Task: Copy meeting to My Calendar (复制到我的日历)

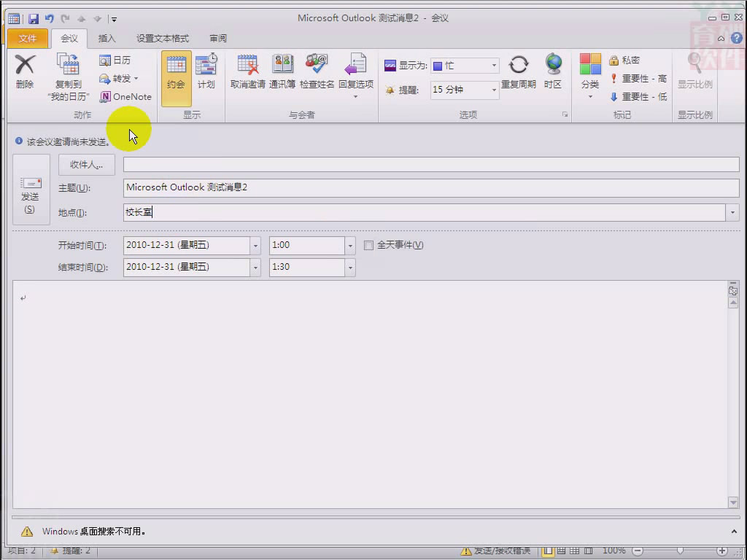Action: pos(68,77)
